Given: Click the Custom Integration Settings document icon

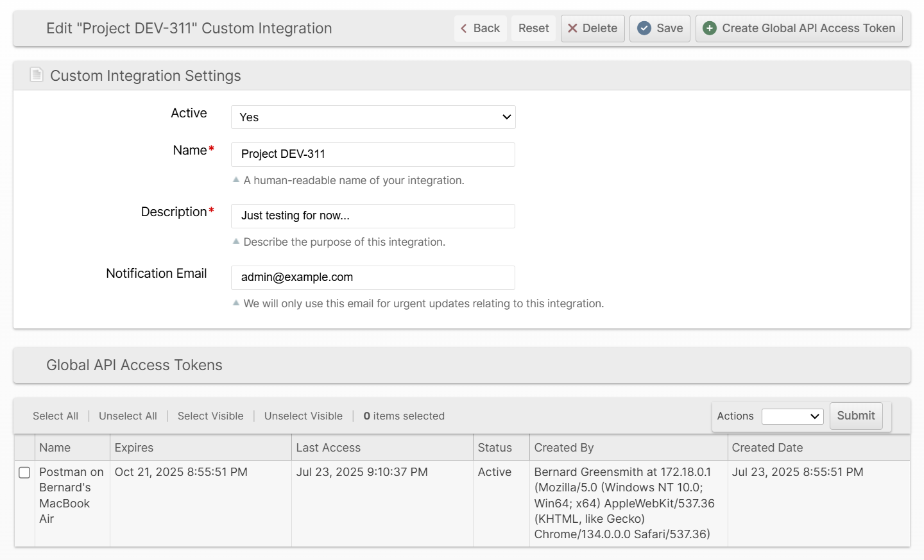Looking at the screenshot, I should 37,75.
